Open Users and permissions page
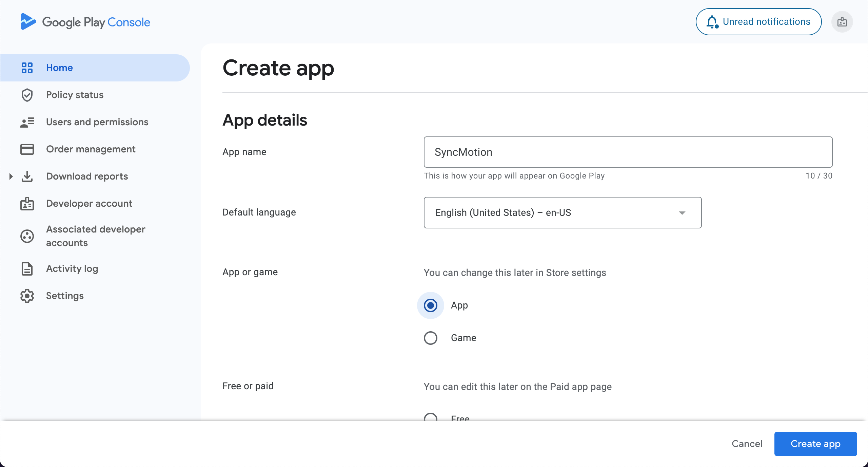868x467 pixels. pos(95,122)
